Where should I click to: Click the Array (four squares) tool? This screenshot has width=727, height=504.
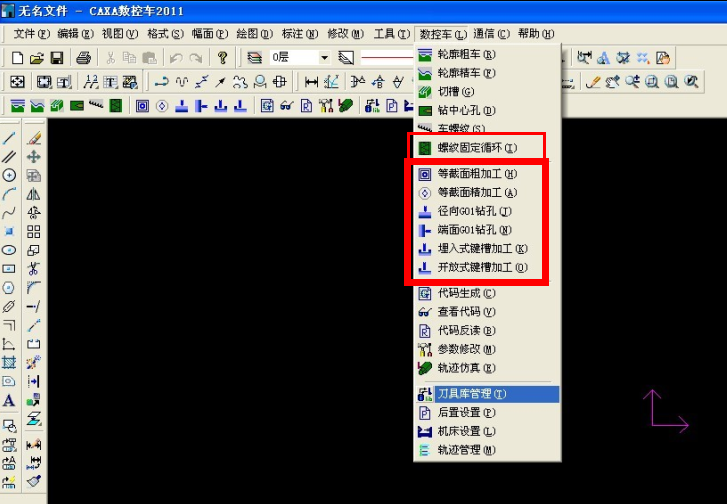coord(33,231)
